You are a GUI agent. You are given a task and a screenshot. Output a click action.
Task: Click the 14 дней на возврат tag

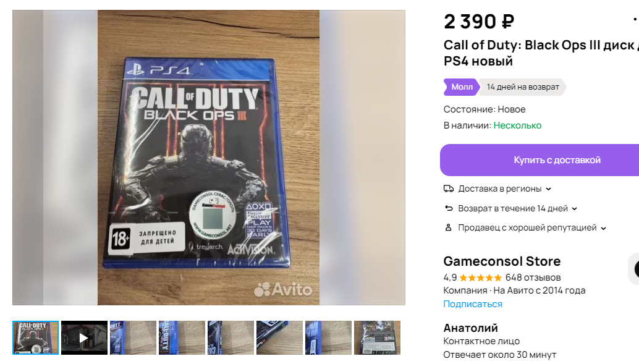click(523, 87)
